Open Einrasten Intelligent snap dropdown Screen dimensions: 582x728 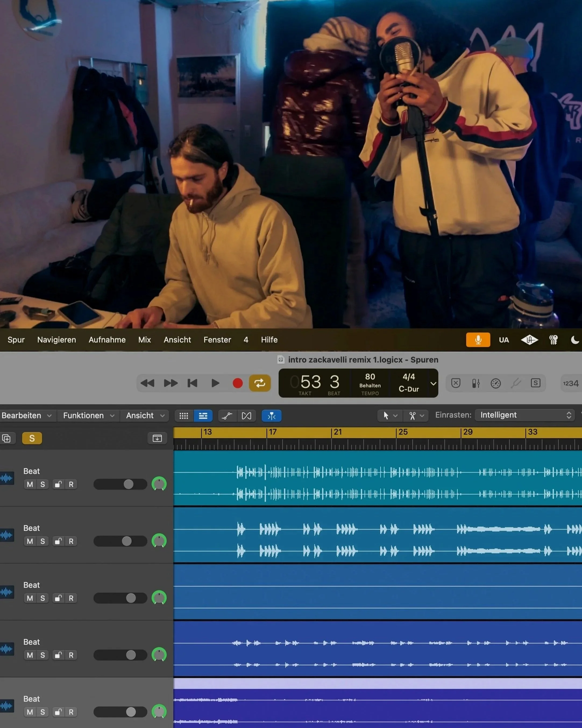click(525, 415)
